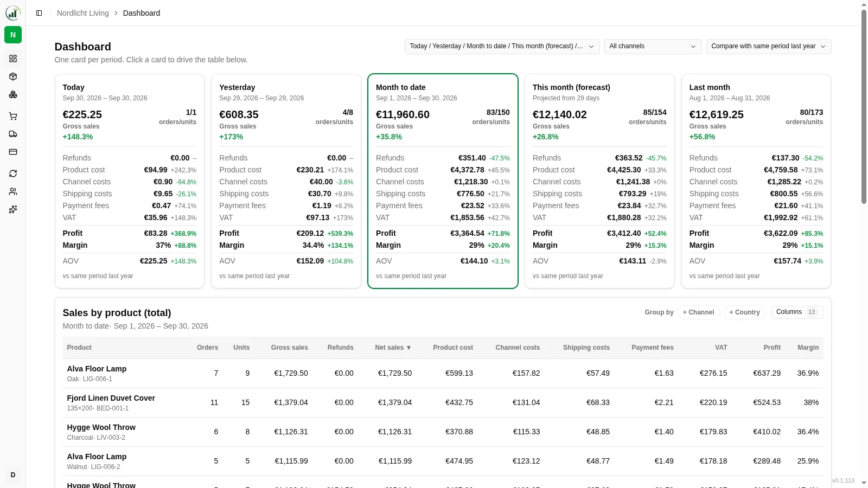Sort table by Gross sales column
868x488 pixels.
[x=290, y=348]
